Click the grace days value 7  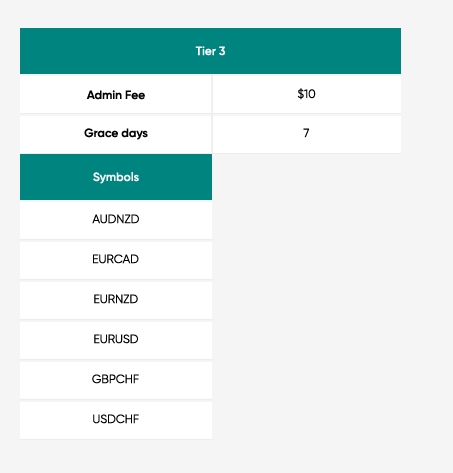point(307,133)
